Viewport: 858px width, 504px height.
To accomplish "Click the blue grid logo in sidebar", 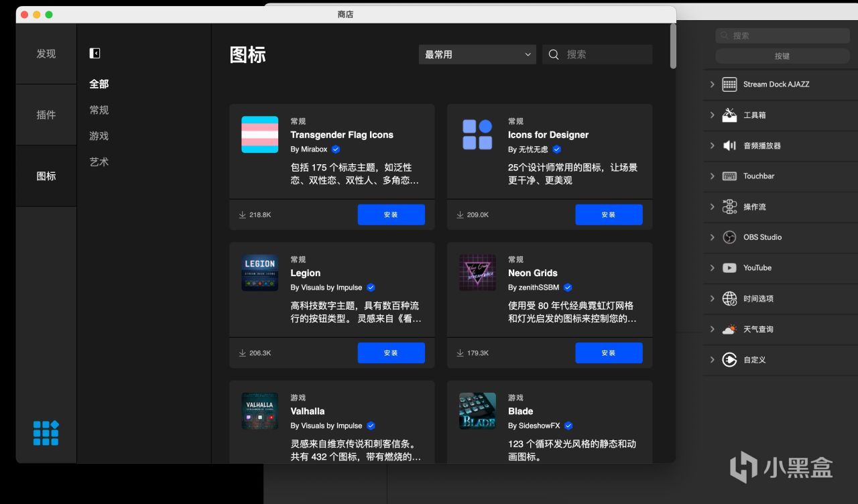I will (46, 433).
